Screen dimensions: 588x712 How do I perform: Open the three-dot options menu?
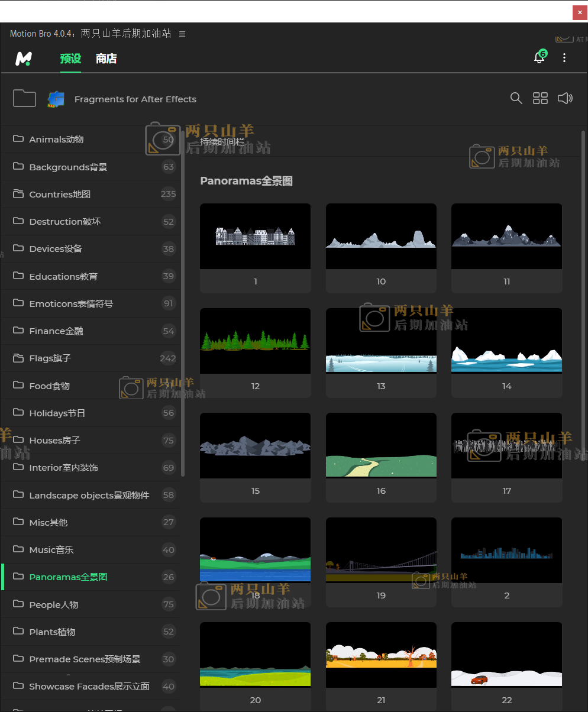coord(564,57)
